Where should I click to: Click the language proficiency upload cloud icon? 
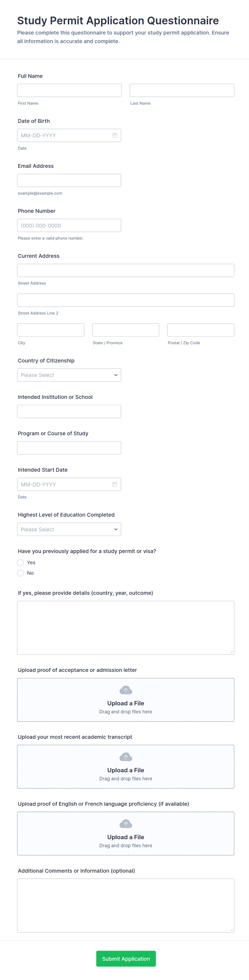pyautogui.click(x=126, y=824)
